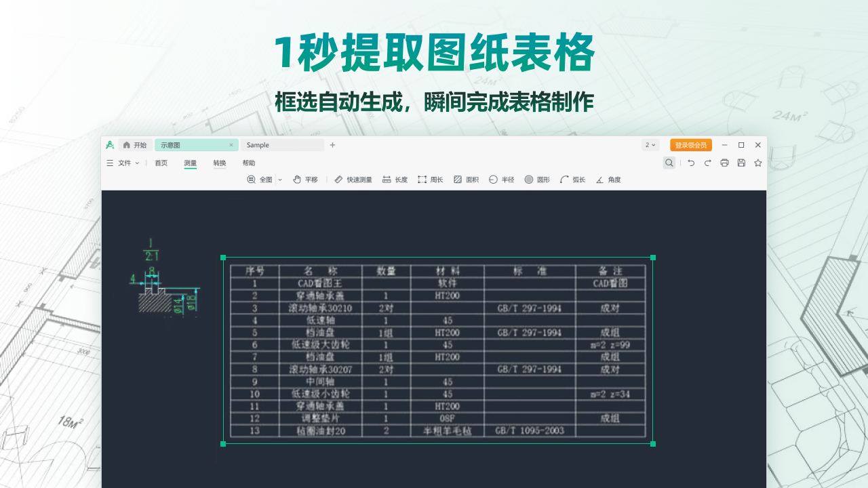The image size is (868, 488).
Task: Close the 示意图 tab
Action: click(x=231, y=145)
